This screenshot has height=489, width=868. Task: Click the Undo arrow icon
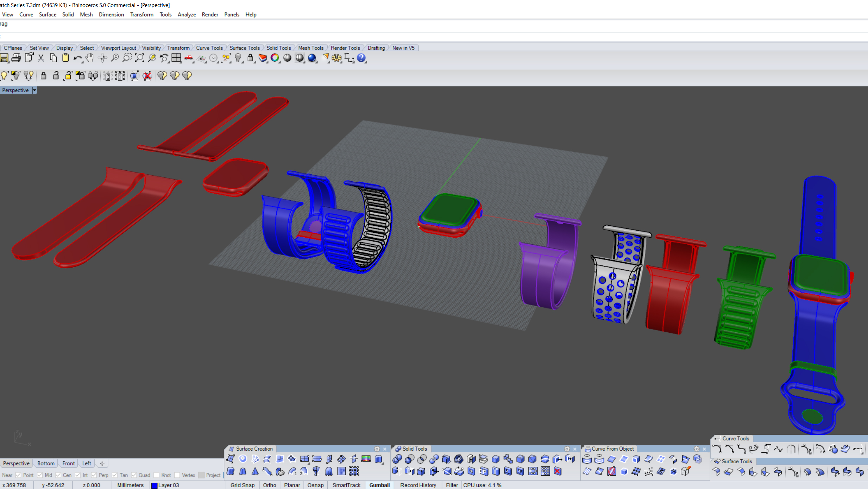[77, 58]
